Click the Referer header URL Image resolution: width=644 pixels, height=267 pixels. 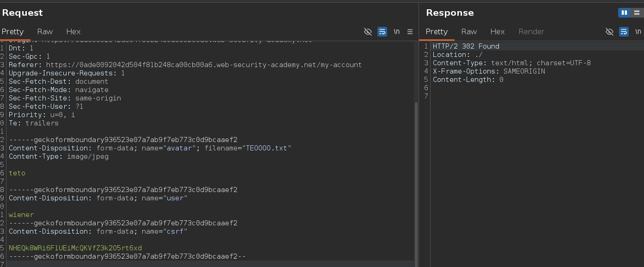tap(204, 65)
